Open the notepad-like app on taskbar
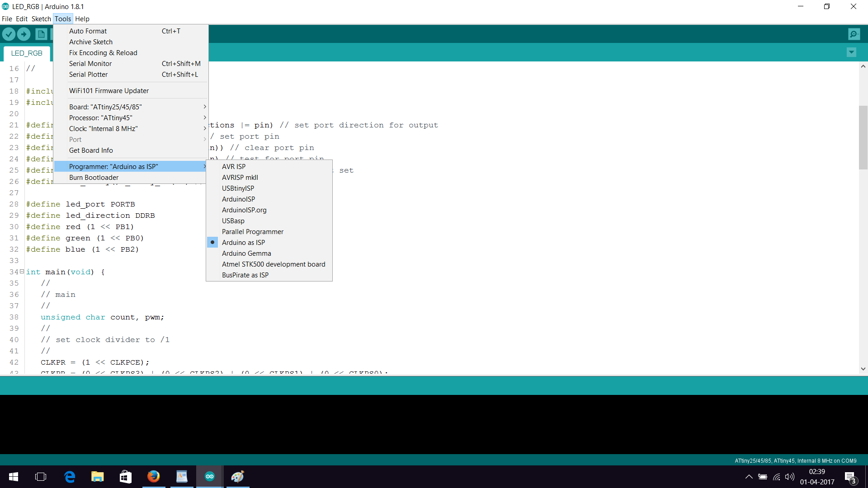Image resolution: width=868 pixels, height=488 pixels. point(182,477)
